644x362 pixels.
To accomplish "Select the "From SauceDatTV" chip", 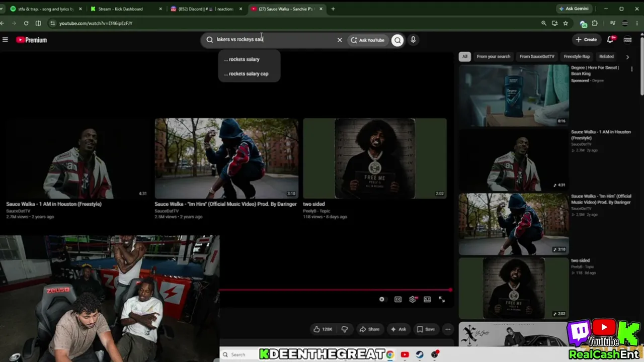I will [x=537, y=57].
